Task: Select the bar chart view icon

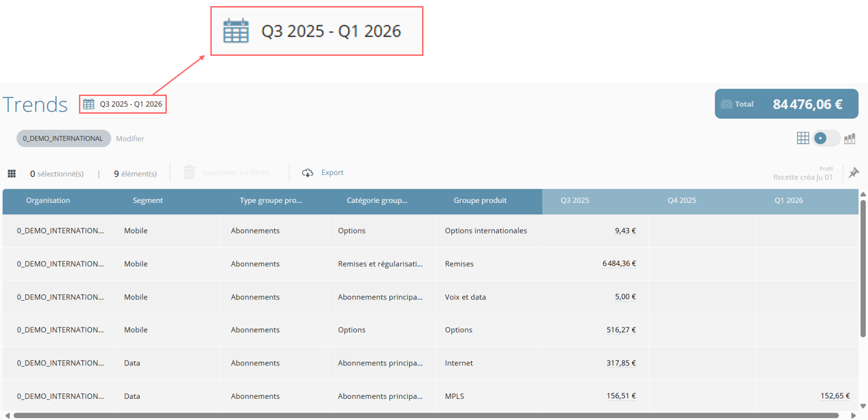Action: (x=850, y=139)
